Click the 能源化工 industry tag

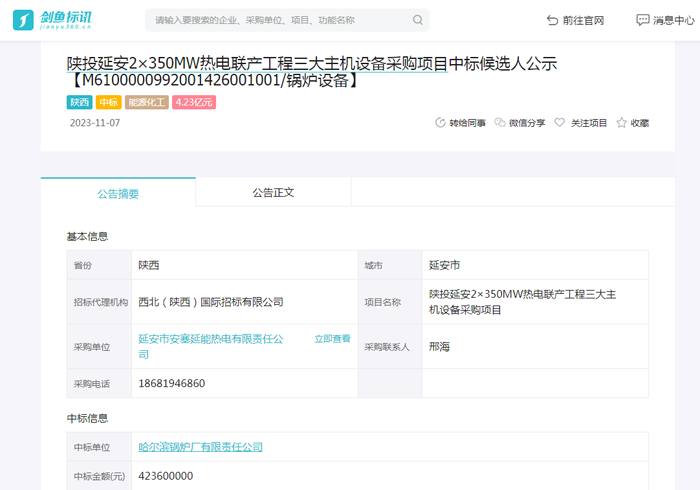point(146,102)
